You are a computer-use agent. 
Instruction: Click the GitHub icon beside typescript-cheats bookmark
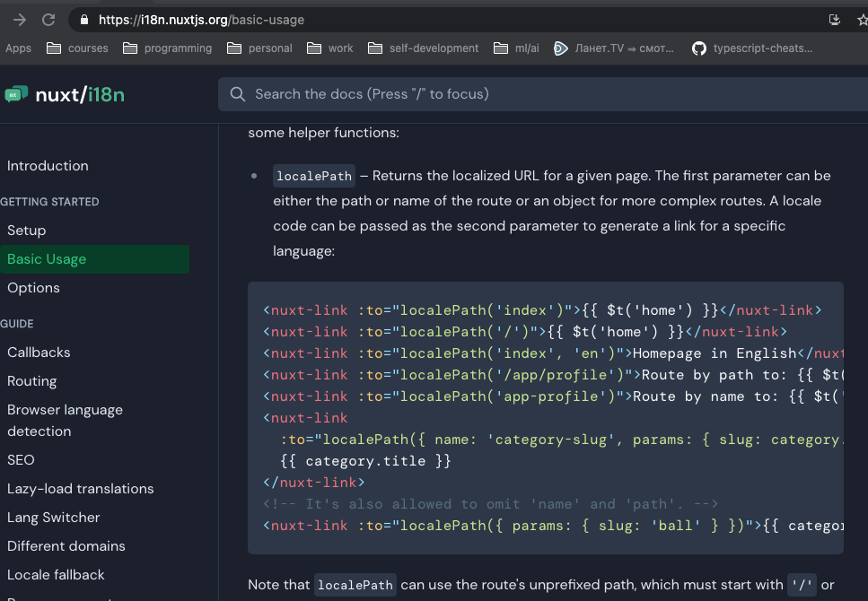[701, 48]
